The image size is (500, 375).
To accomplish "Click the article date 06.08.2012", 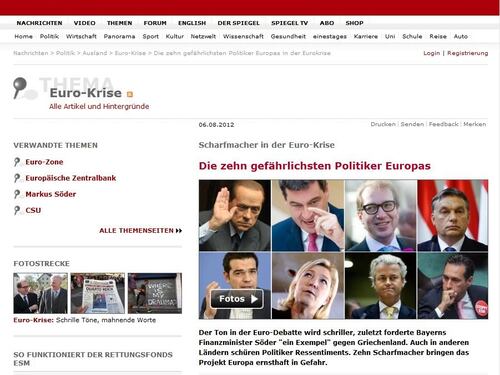I will pos(216,125).
